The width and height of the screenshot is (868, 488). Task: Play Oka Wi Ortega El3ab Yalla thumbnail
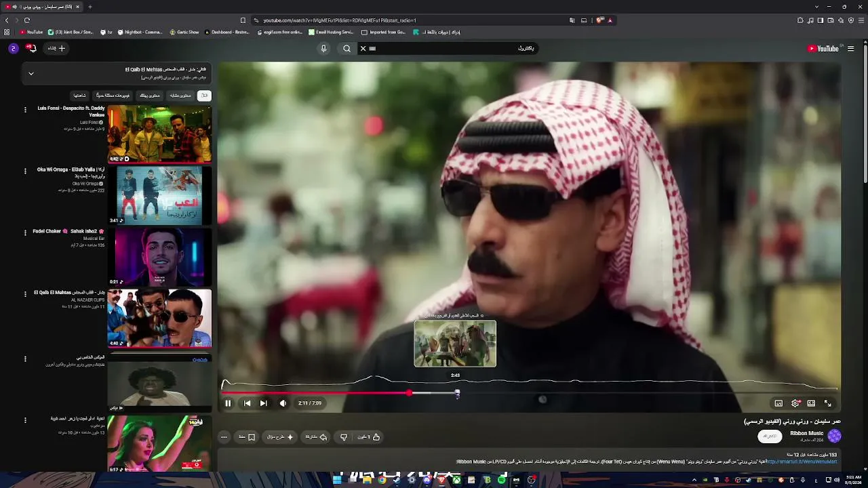tap(159, 195)
